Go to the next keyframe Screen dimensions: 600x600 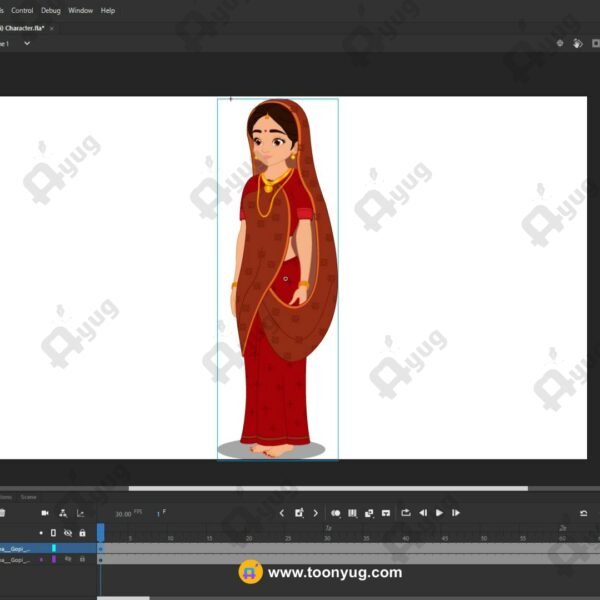[x=316, y=513]
